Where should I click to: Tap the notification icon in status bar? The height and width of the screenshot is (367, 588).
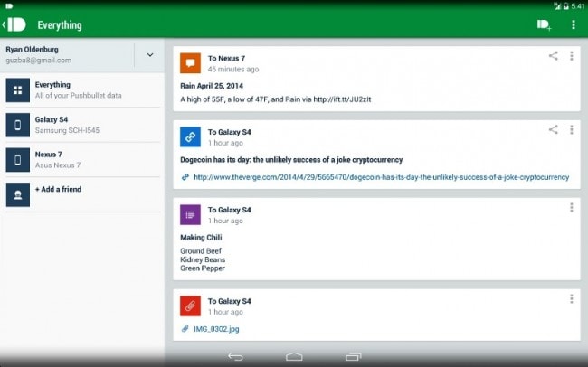point(9,6)
